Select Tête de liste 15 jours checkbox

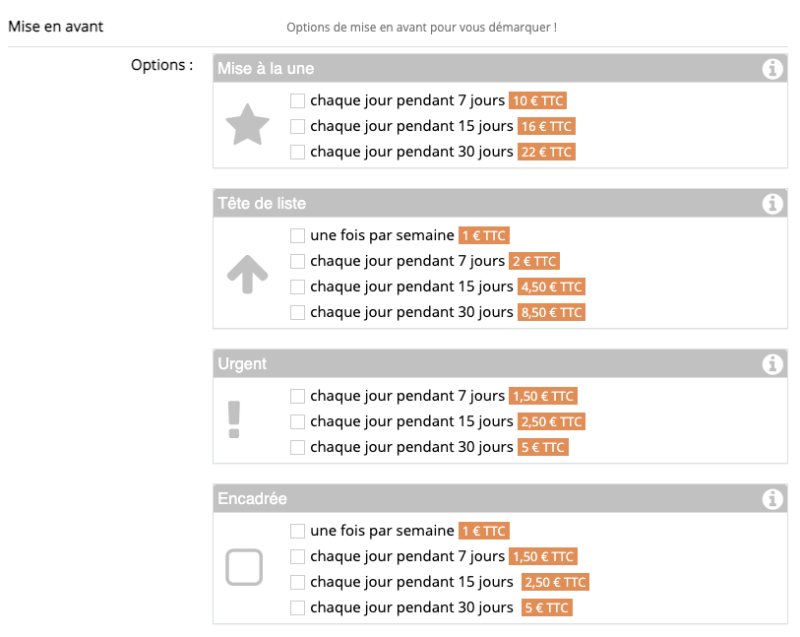point(297,287)
